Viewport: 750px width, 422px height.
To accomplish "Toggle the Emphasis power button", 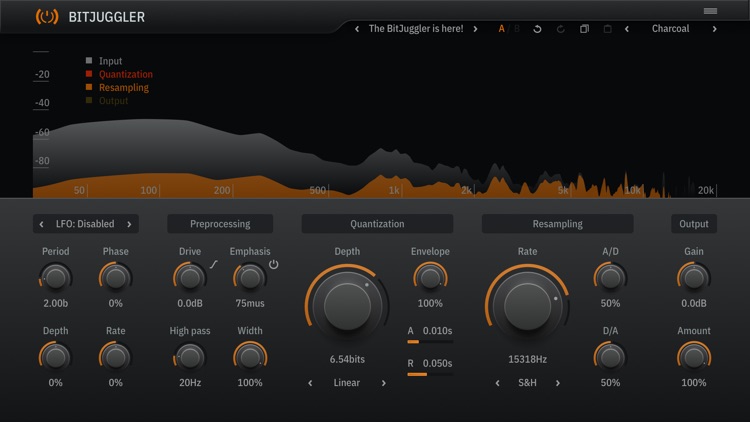I will (x=274, y=264).
